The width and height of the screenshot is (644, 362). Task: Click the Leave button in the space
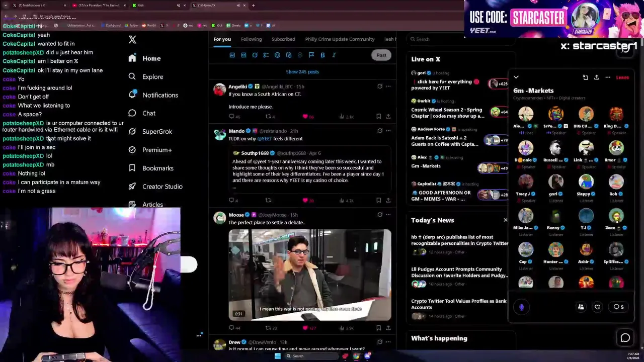point(622,77)
